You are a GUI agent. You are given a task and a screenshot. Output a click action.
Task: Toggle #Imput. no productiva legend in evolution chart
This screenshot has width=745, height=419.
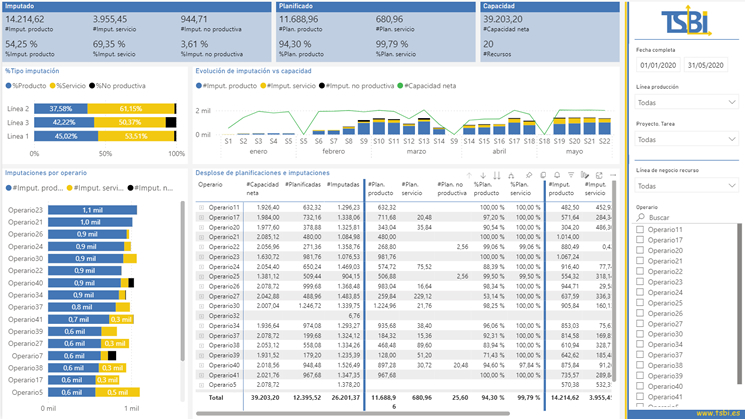coord(356,86)
